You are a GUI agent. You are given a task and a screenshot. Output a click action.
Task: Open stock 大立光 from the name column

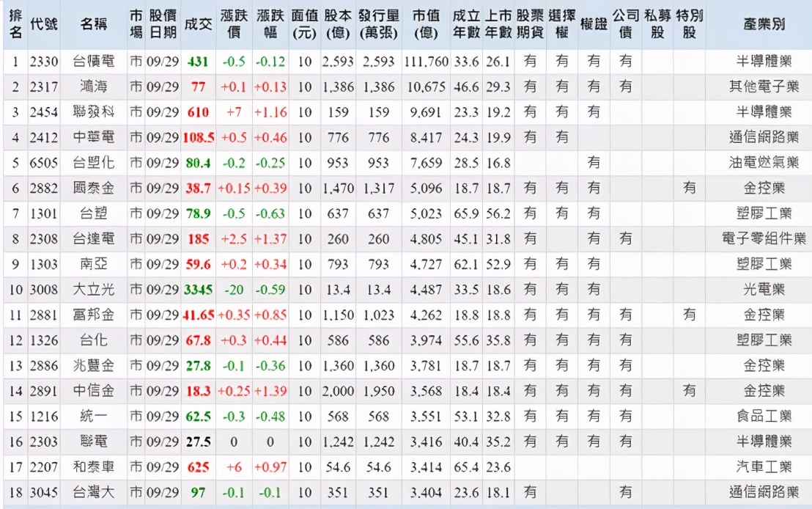click(92, 290)
